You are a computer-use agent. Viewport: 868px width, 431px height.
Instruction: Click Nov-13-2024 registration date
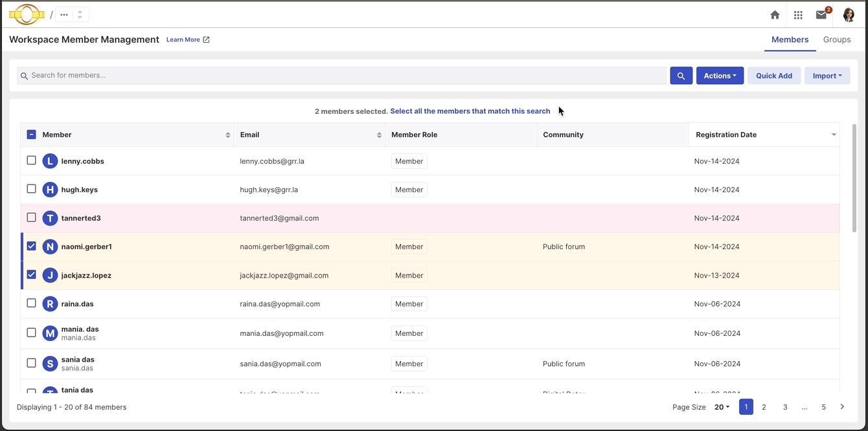click(716, 275)
